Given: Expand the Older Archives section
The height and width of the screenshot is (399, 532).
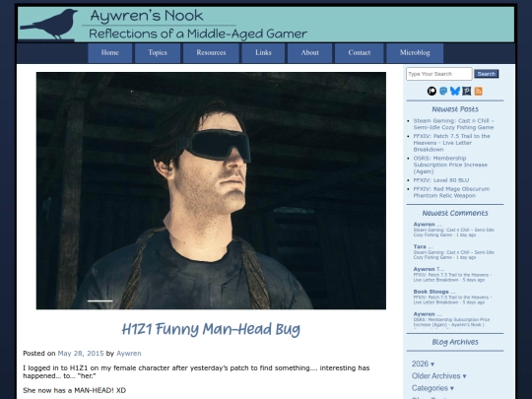Looking at the screenshot, I should coord(439,376).
